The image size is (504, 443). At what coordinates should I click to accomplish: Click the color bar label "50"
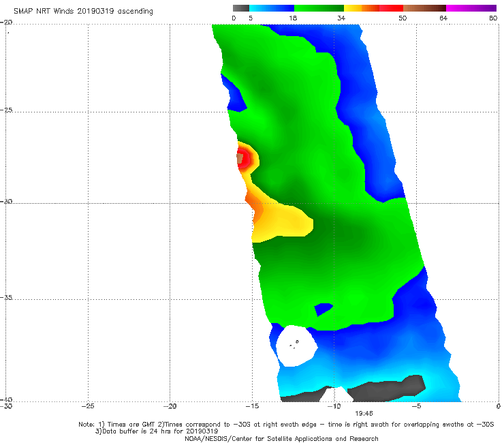(x=403, y=18)
